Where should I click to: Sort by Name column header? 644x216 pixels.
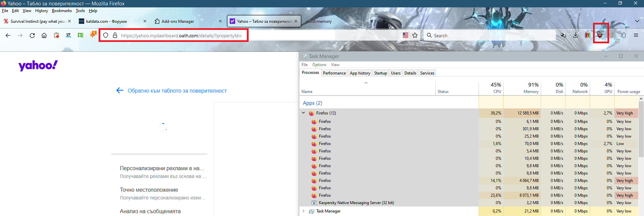point(367,88)
